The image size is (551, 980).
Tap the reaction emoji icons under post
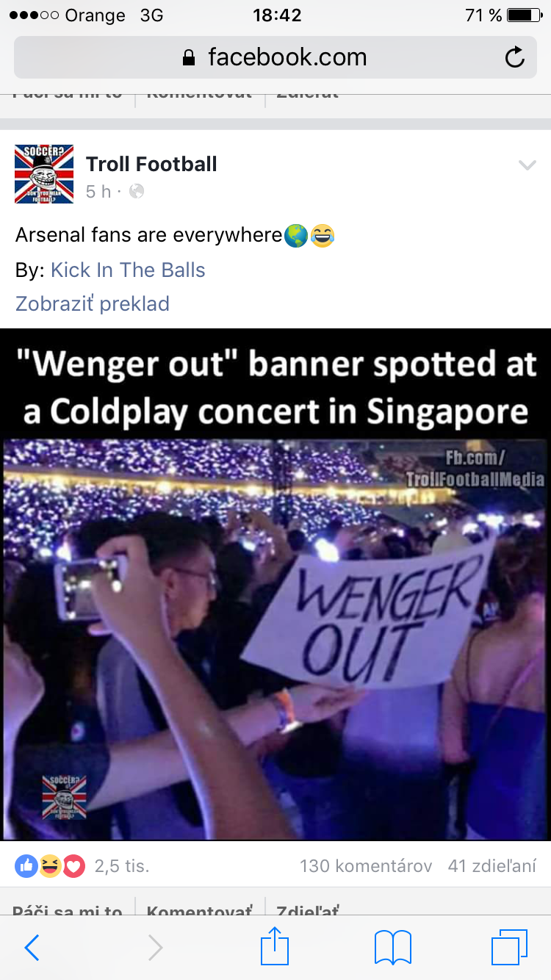50,866
